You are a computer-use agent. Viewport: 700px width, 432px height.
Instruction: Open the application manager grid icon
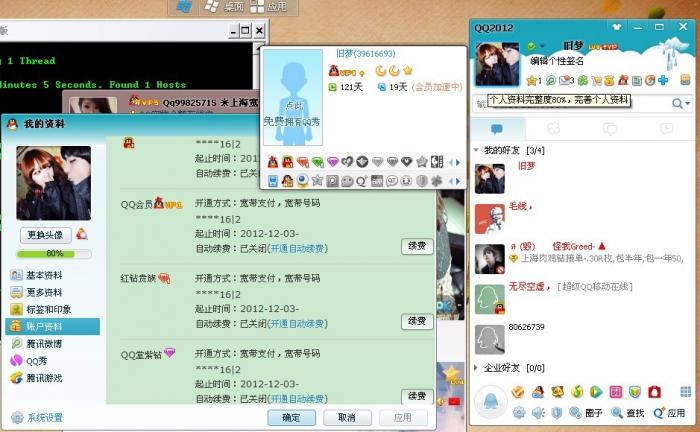click(685, 392)
